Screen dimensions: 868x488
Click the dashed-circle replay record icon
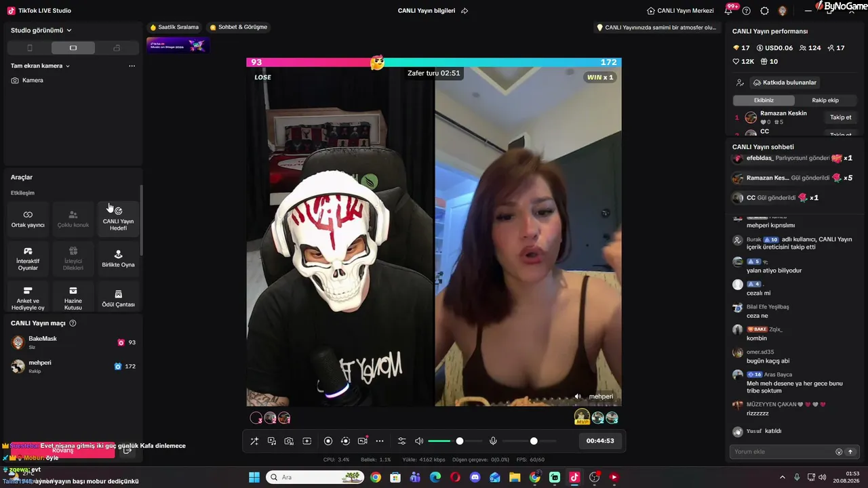tap(345, 441)
